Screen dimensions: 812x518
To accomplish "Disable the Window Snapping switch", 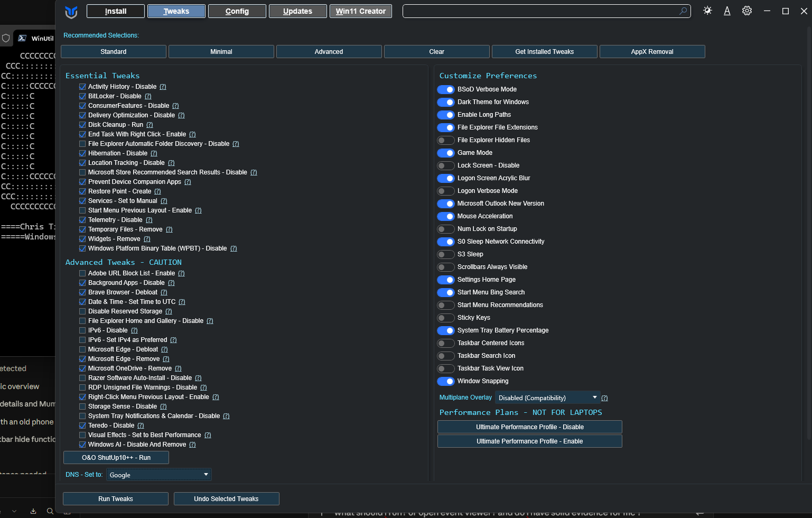I will (x=446, y=381).
